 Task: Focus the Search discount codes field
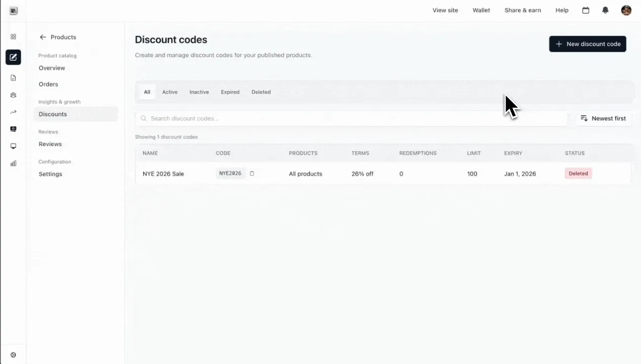[x=354, y=118]
